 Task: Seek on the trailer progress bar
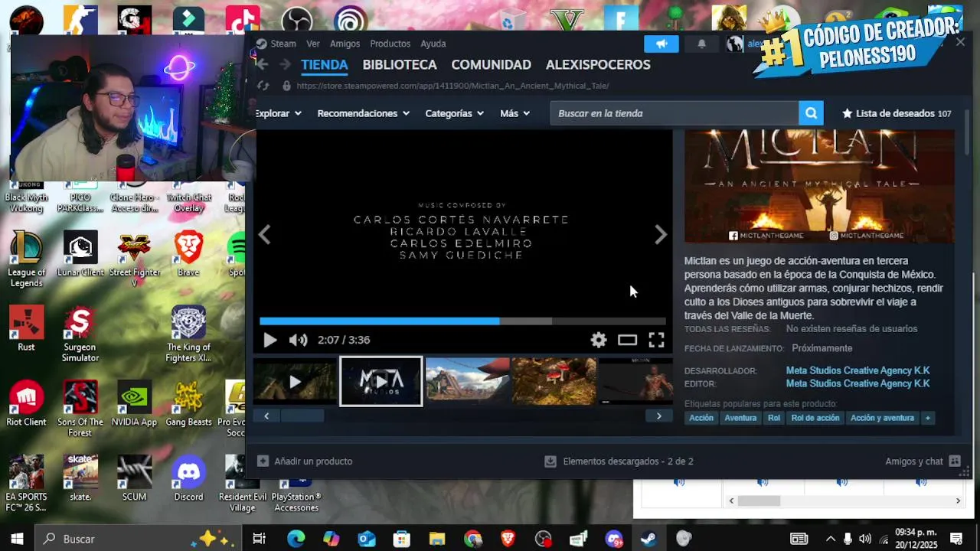tap(462, 321)
